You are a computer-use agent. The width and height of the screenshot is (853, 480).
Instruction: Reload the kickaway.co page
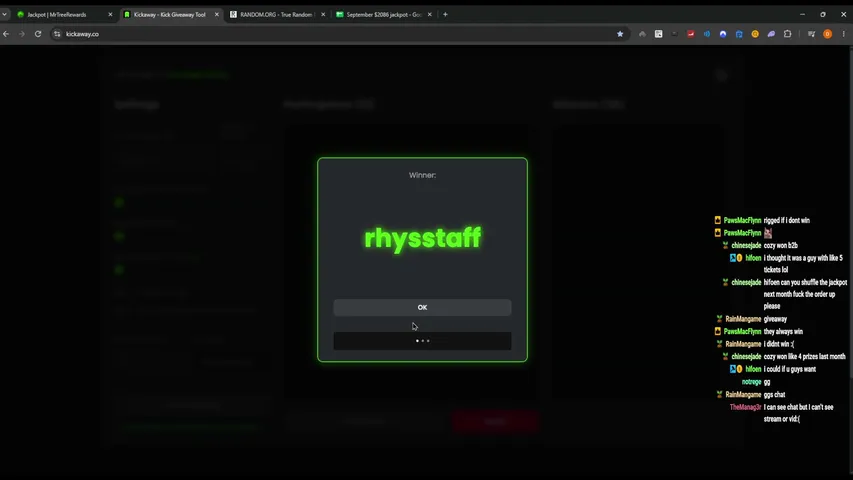click(x=38, y=34)
